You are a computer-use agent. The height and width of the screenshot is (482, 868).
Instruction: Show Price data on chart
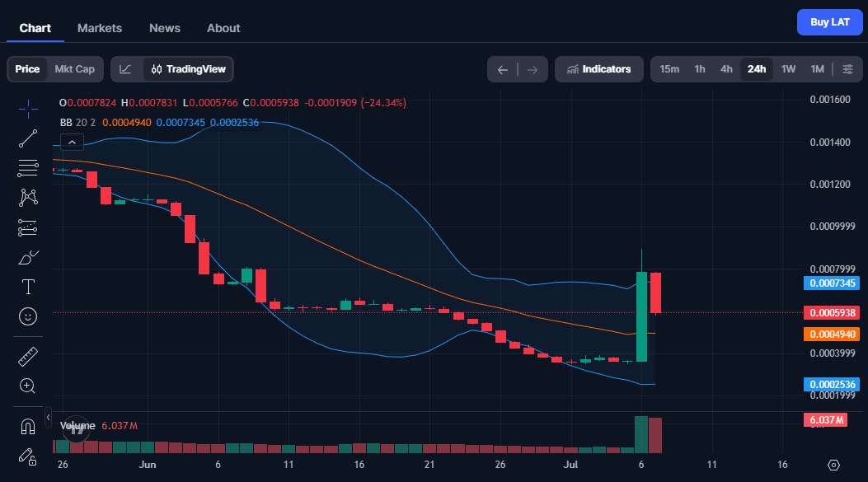pos(27,69)
